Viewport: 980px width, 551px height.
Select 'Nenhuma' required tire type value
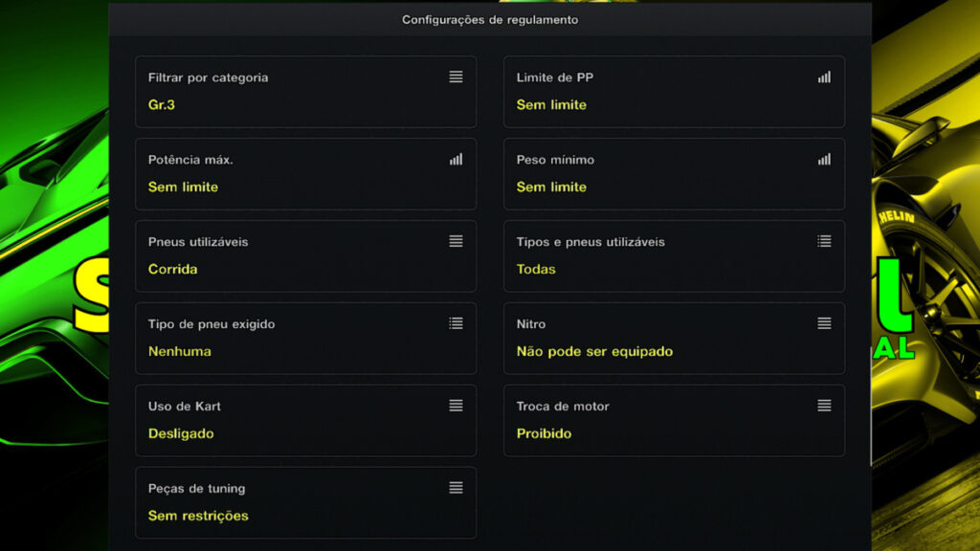tap(180, 352)
